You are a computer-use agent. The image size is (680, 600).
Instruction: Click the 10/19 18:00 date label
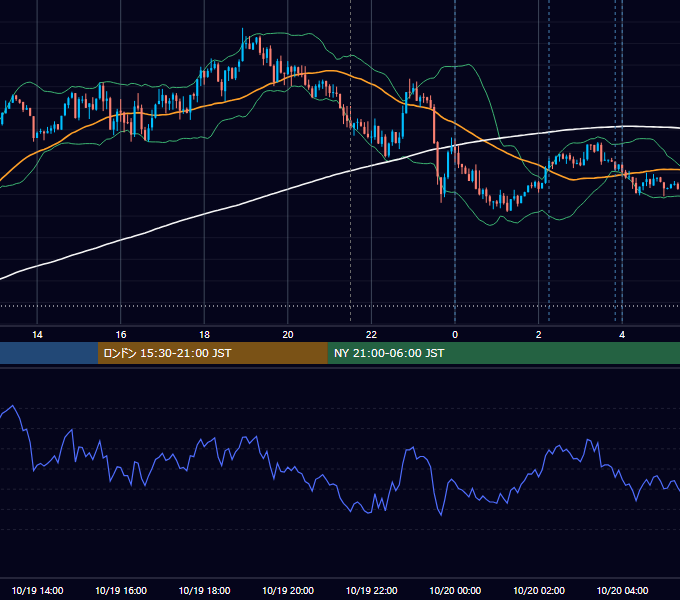[x=204, y=590]
